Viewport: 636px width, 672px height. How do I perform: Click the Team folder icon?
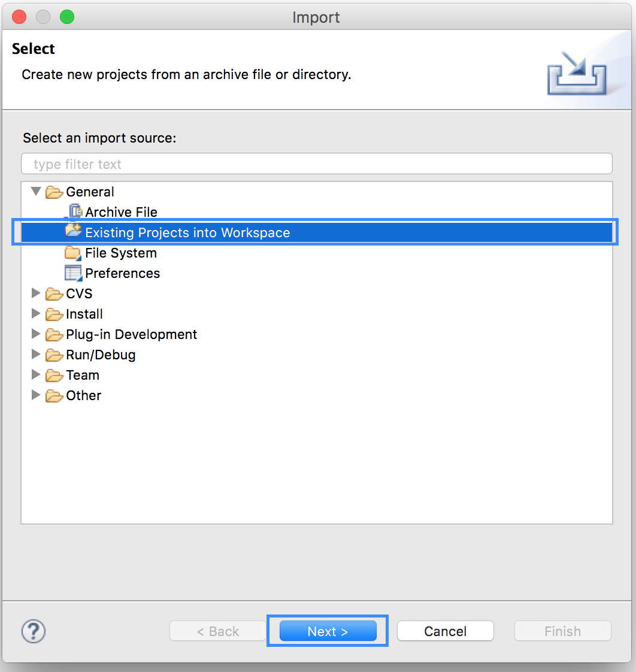[54, 376]
